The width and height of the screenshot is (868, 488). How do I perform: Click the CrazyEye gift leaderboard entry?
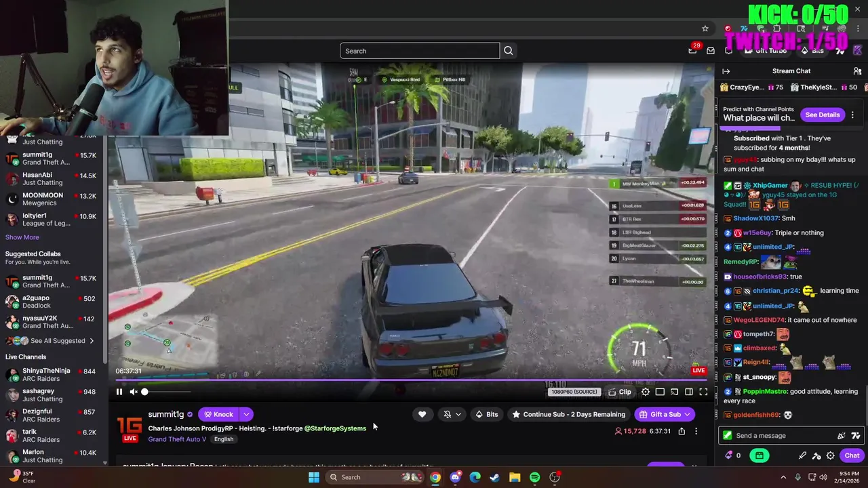[751, 87]
